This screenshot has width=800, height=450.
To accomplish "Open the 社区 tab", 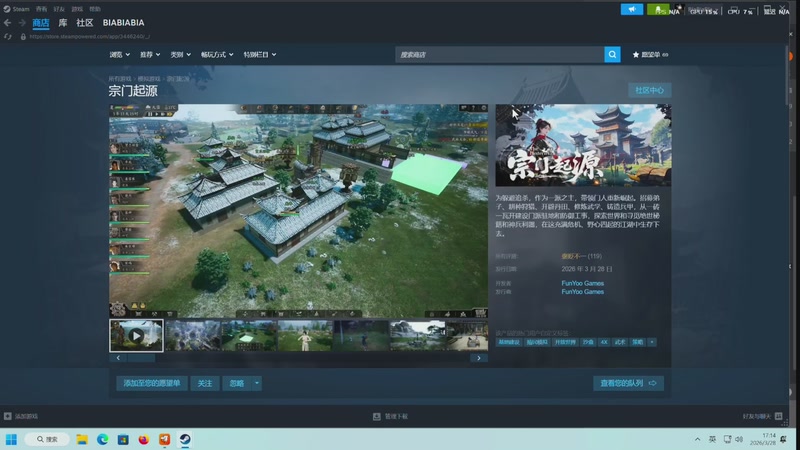I will [85, 22].
